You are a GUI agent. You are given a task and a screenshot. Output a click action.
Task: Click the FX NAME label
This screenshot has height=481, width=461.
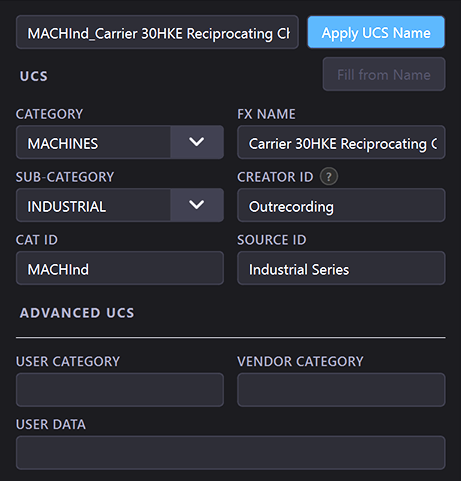coord(266,114)
